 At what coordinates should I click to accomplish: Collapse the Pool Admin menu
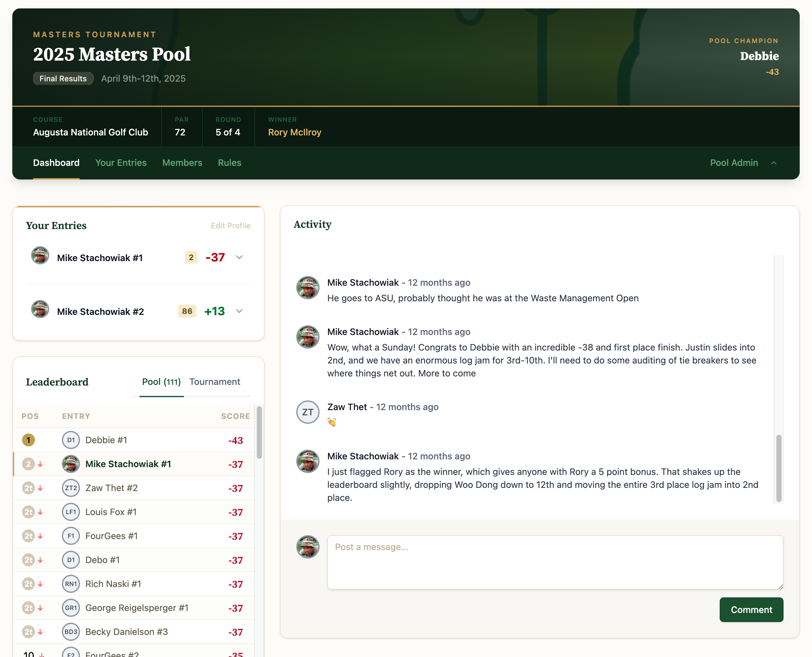point(774,163)
